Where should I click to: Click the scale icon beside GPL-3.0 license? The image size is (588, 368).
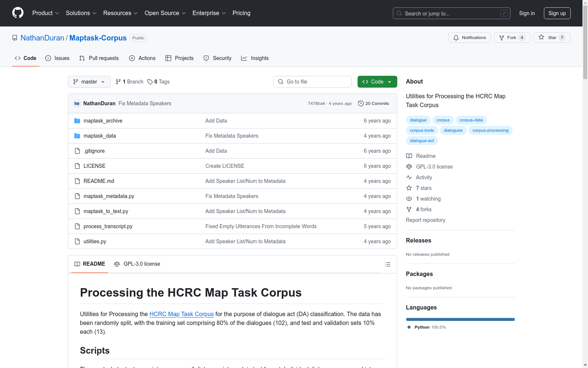click(409, 167)
